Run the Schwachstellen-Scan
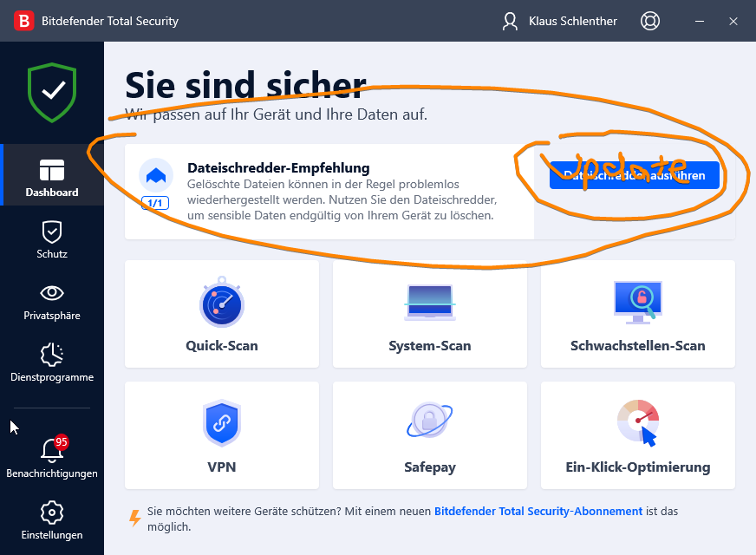This screenshot has width=756, height=555. [638, 314]
